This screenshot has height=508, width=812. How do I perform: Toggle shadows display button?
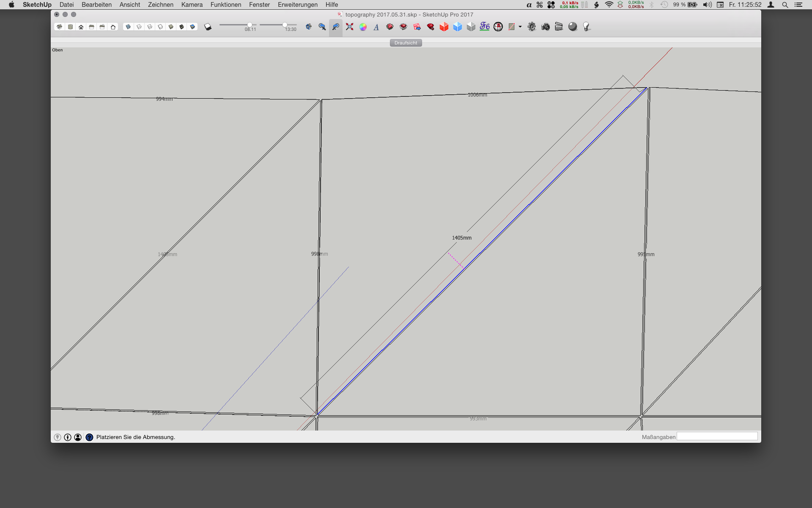(x=208, y=27)
